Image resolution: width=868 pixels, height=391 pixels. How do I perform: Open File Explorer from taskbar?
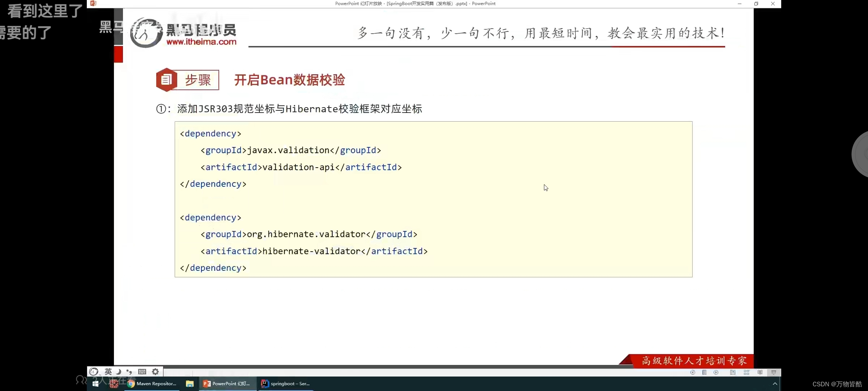190,384
